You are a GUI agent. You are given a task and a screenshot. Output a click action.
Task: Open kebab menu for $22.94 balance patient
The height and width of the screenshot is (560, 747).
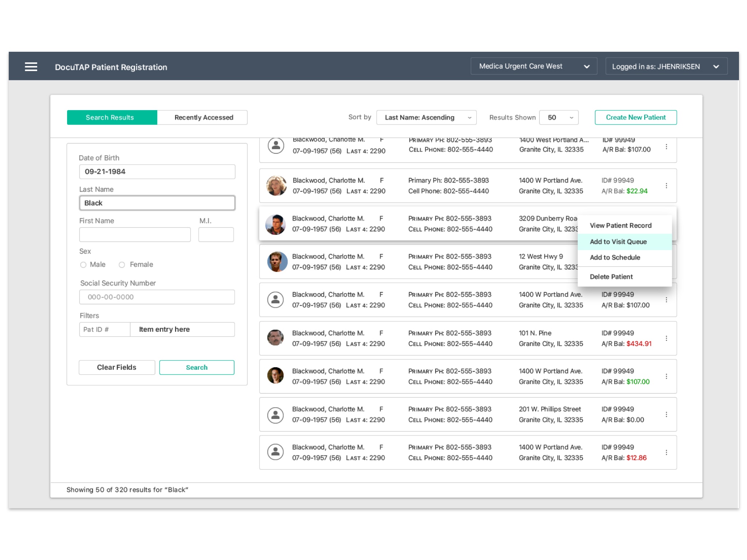coord(666,186)
